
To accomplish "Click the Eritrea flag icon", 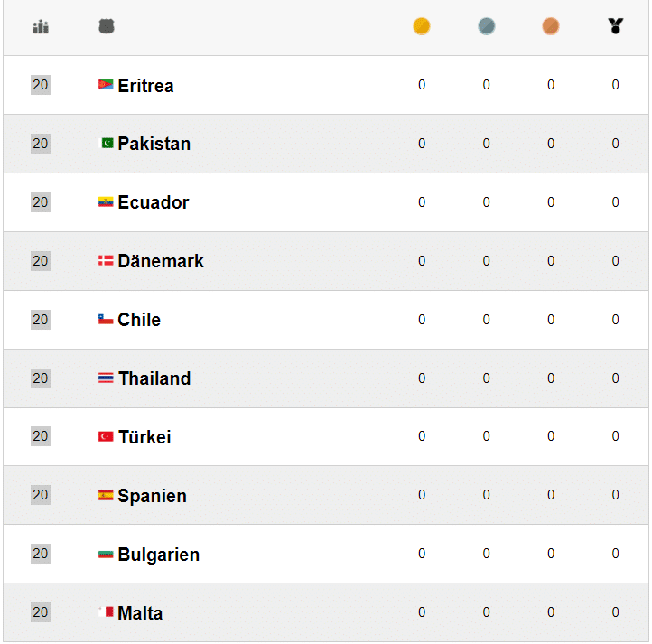I will [106, 85].
